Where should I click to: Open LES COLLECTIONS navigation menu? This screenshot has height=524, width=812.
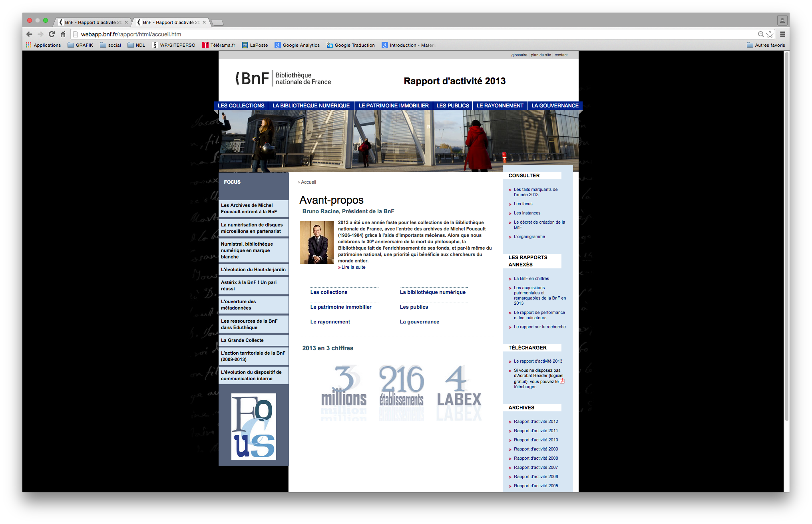coord(241,106)
